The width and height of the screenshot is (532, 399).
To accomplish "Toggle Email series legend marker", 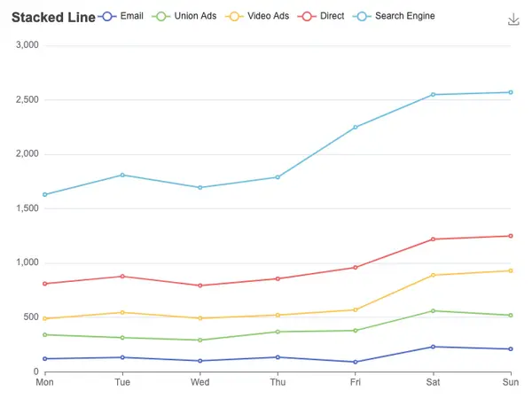I will click(x=107, y=16).
